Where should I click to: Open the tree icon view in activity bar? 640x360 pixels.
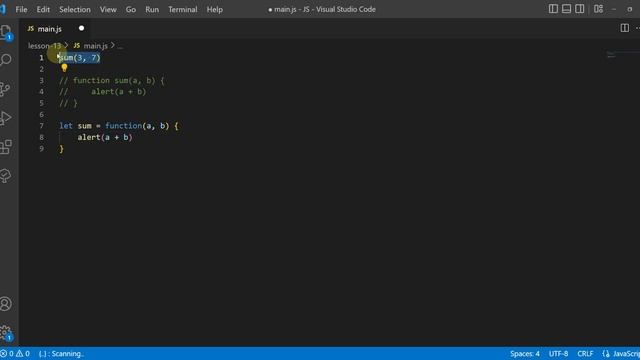click(6, 176)
